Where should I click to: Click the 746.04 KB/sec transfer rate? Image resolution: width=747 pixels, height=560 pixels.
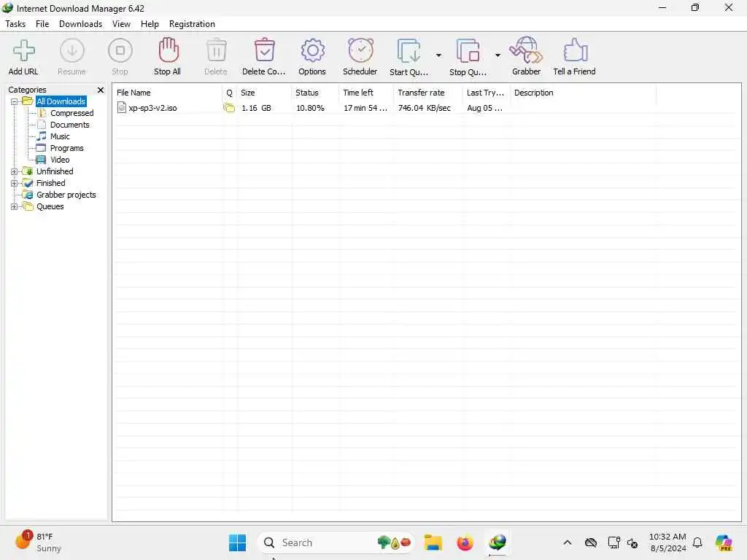[x=425, y=108]
